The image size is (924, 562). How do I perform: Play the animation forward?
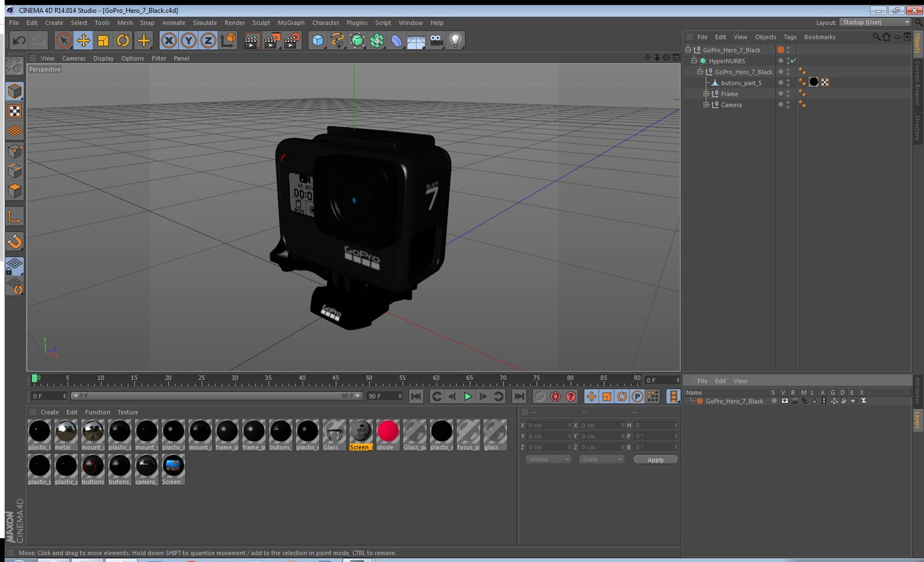467,397
